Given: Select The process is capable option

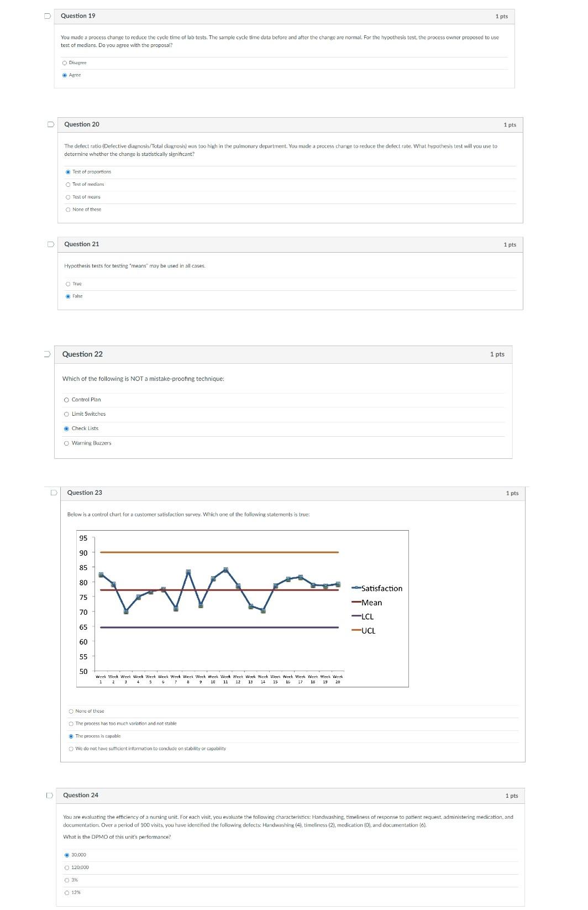Looking at the screenshot, I should pyautogui.click(x=71, y=736).
